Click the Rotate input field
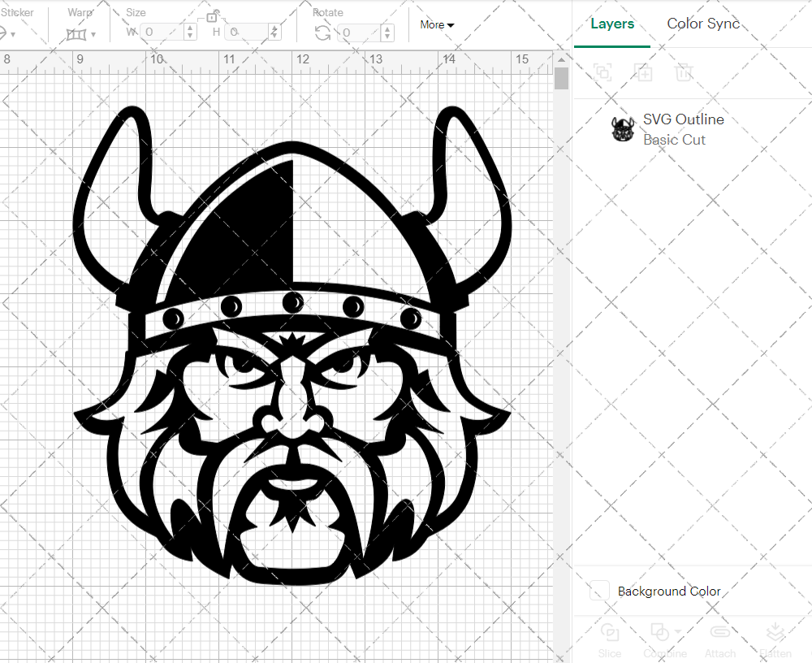Viewport: 812px width, 663px height. click(x=357, y=34)
